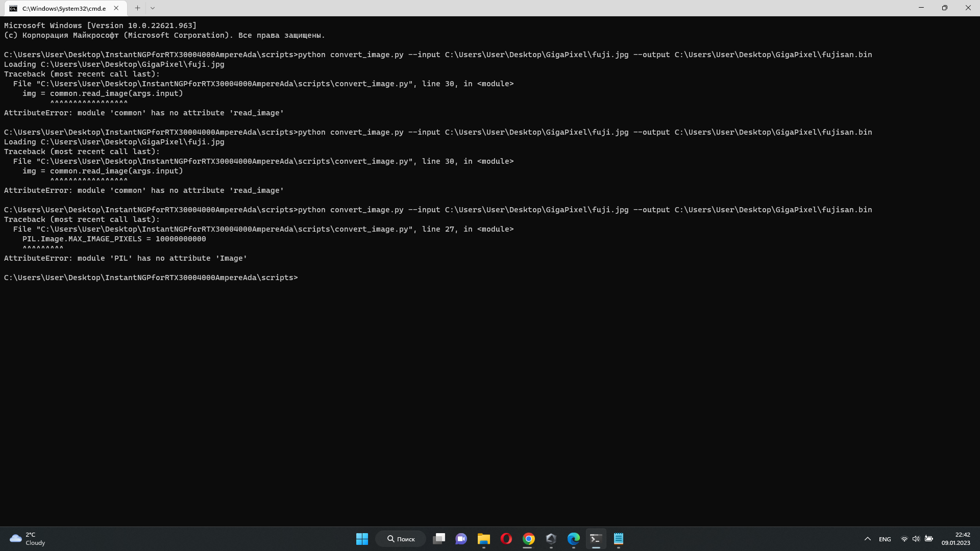Click the Wi-Fi icon in the system tray
The width and height of the screenshot is (980, 551).
904,539
